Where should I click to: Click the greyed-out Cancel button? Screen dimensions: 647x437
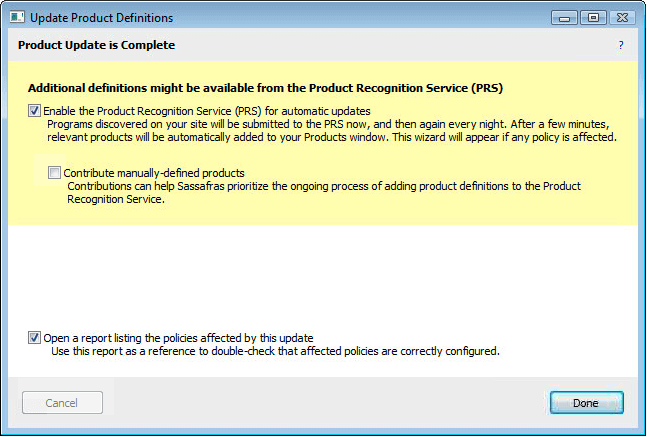tap(62, 403)
